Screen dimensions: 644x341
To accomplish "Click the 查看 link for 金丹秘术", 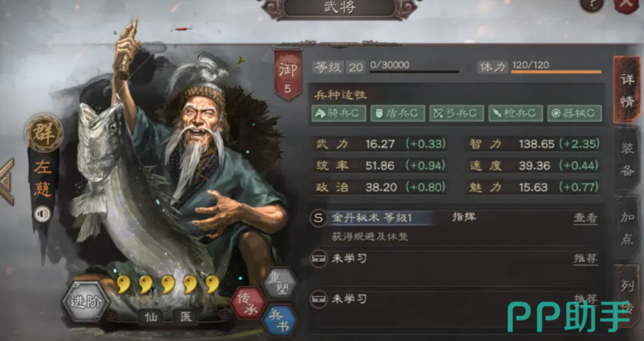I will pos(586,218).
